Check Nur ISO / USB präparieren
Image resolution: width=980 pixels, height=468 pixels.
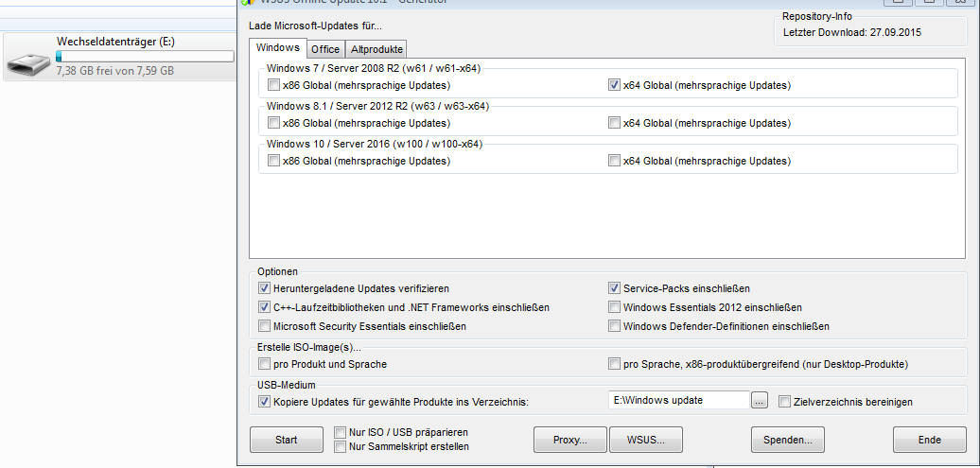pyautogui.click(x=341, y=432)
